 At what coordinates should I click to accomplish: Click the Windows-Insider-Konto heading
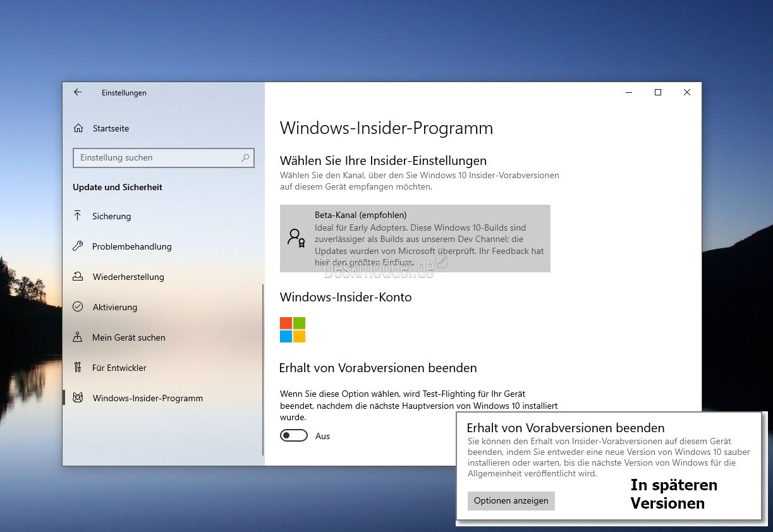[346, 297]
